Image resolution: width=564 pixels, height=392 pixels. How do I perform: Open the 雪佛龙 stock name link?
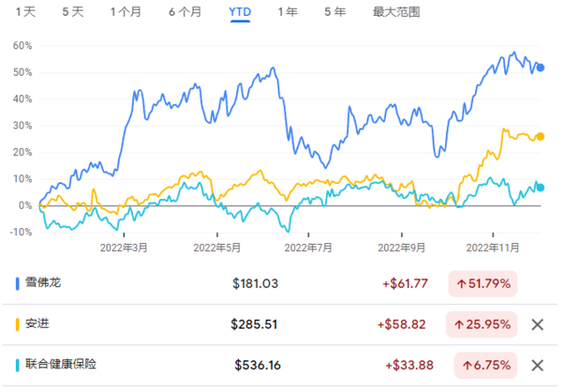coord(43,282)
